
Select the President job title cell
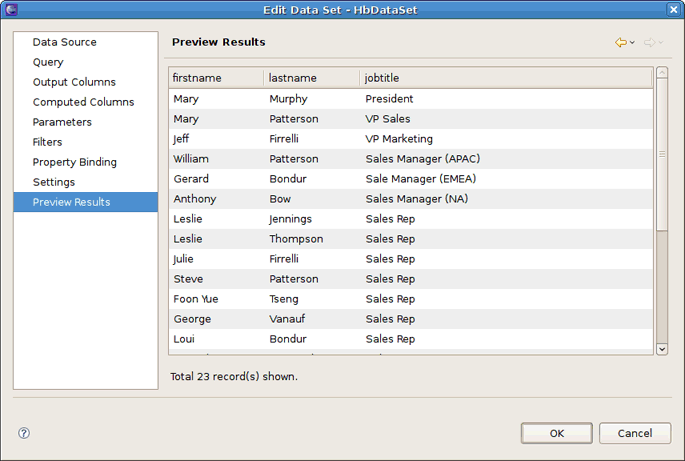click(x=389, y=99)
